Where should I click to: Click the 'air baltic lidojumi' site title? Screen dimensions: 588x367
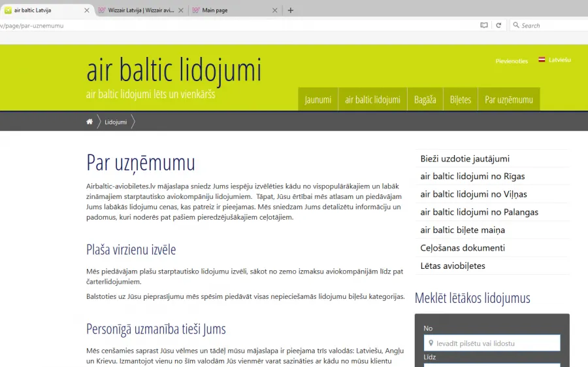174,70
